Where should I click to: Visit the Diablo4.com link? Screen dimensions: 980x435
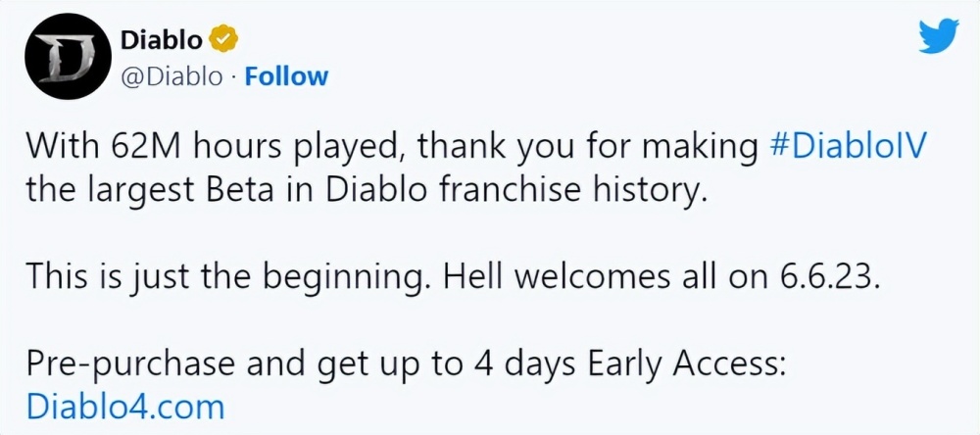pos(124,405)
